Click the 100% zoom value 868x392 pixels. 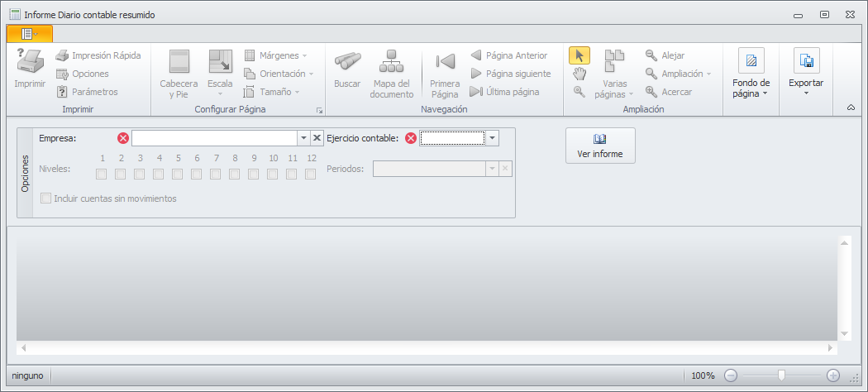pyautogui.click(x=703, y=376)
